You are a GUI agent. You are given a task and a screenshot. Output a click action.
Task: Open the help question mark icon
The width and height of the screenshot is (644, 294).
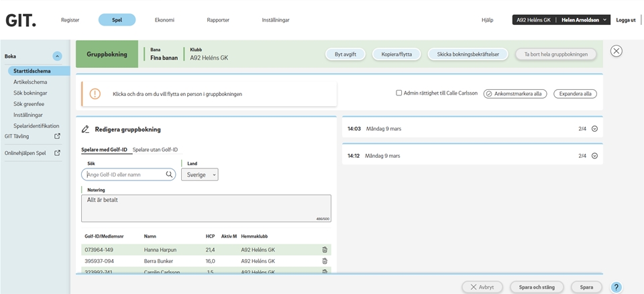tap(616, 287)
